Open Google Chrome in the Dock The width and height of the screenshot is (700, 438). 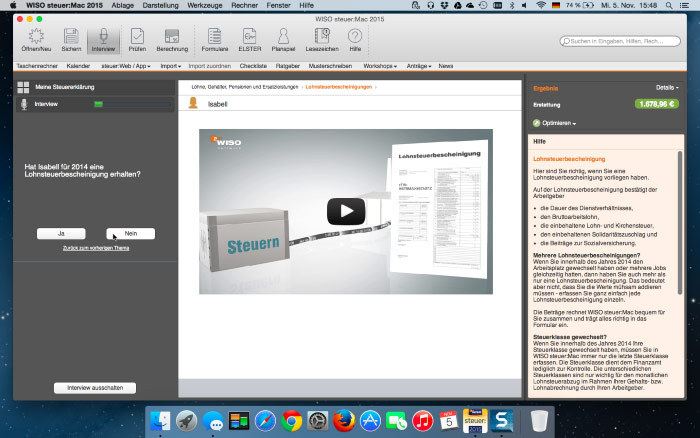292,421
